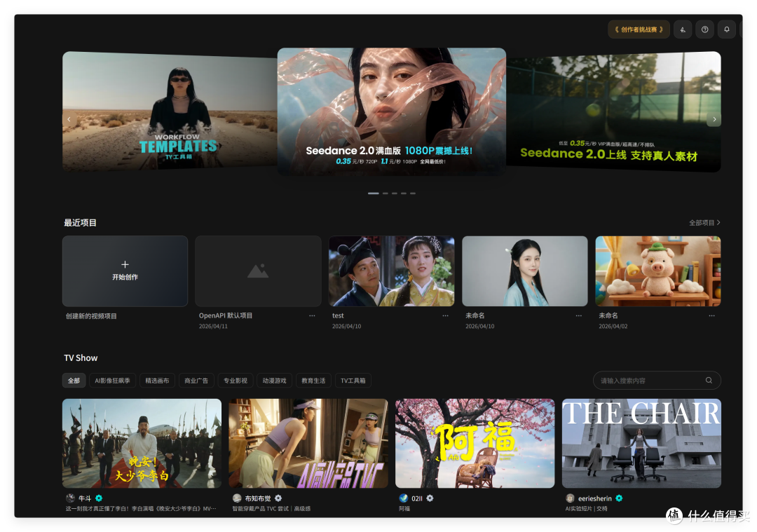This screenshot has height=532, width=757.
Task: Open the Seedance 2.0 1080P center banner
Action: 392,111
